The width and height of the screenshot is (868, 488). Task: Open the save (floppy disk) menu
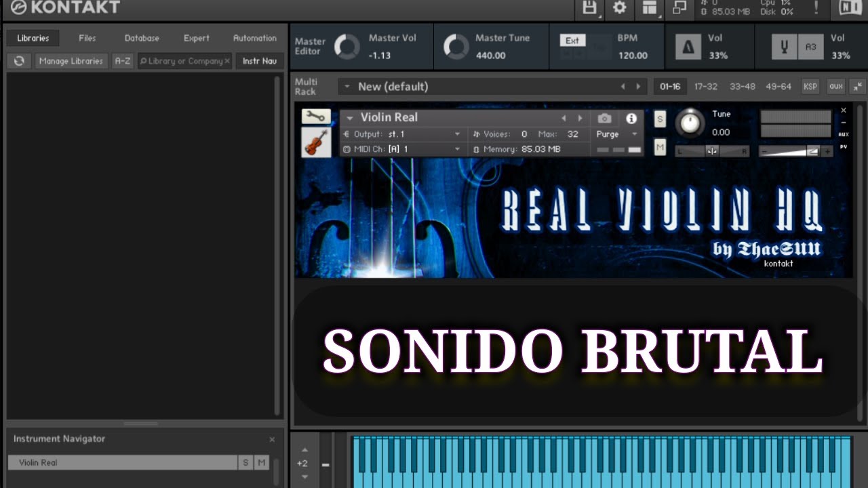pyautogui.click(x=589, y=7)
